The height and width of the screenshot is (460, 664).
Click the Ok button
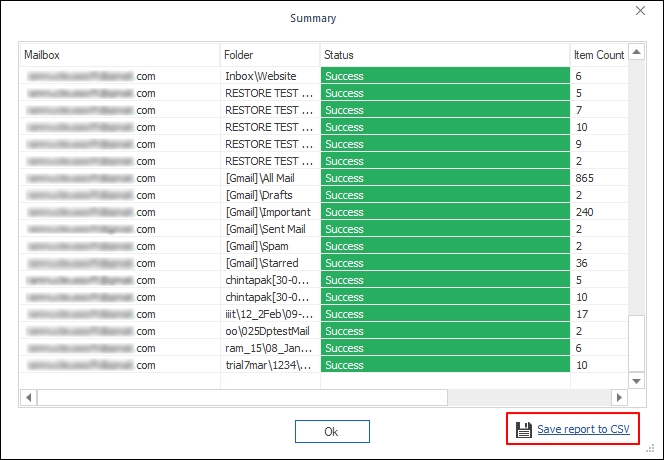click(x=332, y=431)
